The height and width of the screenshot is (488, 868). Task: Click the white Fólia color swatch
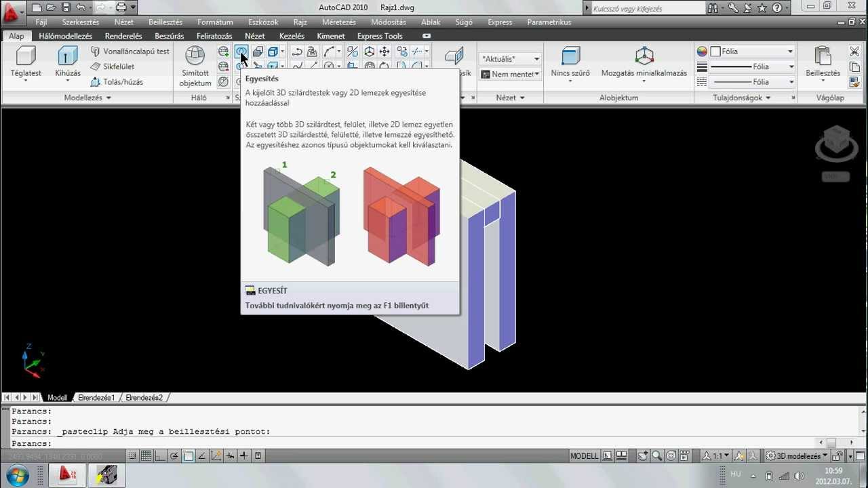pyautogui.click(x=715, y=52)
